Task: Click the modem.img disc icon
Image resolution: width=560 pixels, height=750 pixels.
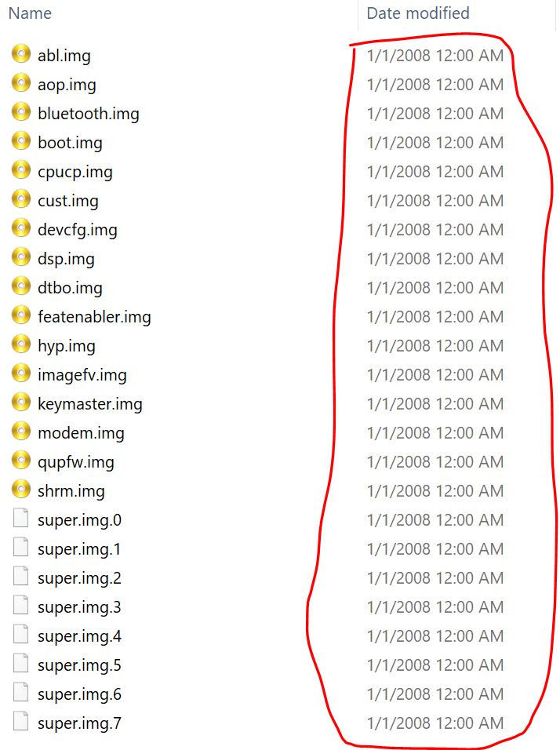Action: 21,431
